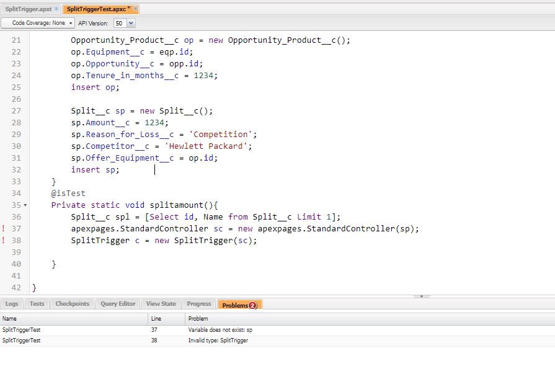Image resolution: width=555 pixels, height=392 pixels.
Task: Collapse the splitamount method with the fold arrow
Action: [25, 205]
